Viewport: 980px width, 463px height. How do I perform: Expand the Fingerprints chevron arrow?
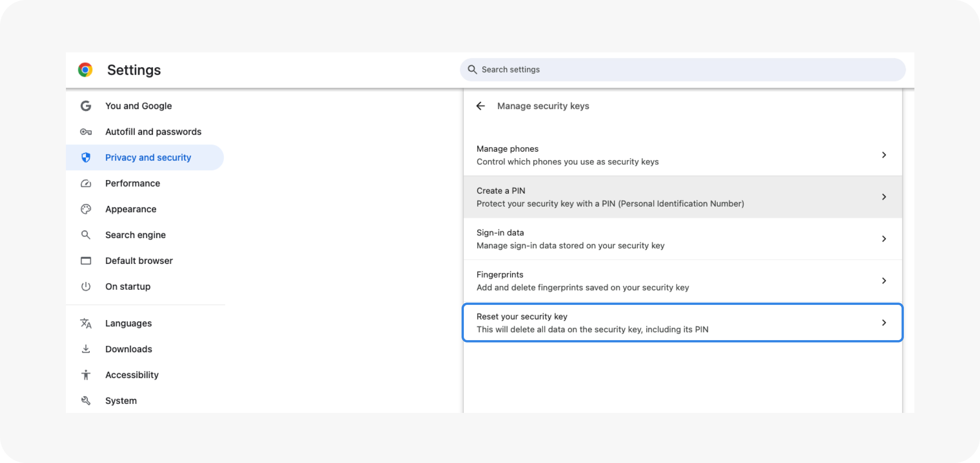coord(883,281)
